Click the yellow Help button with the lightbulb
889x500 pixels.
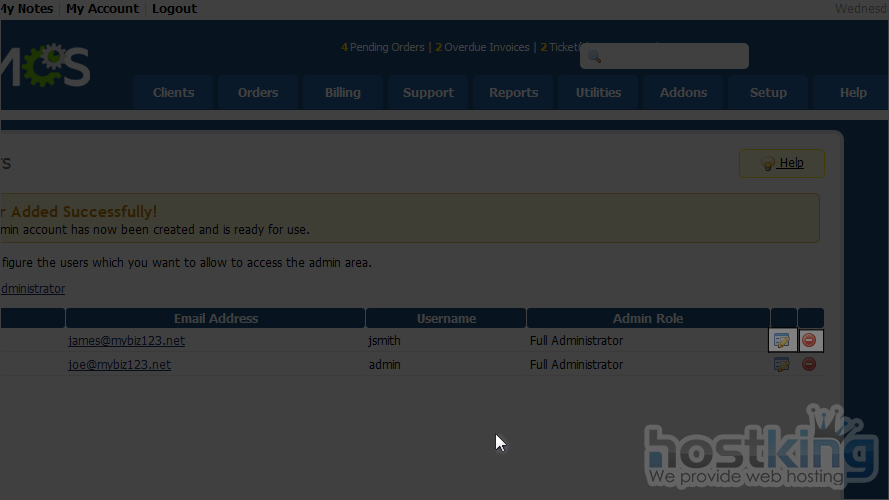pyautogui.click(x=782, y=164)
